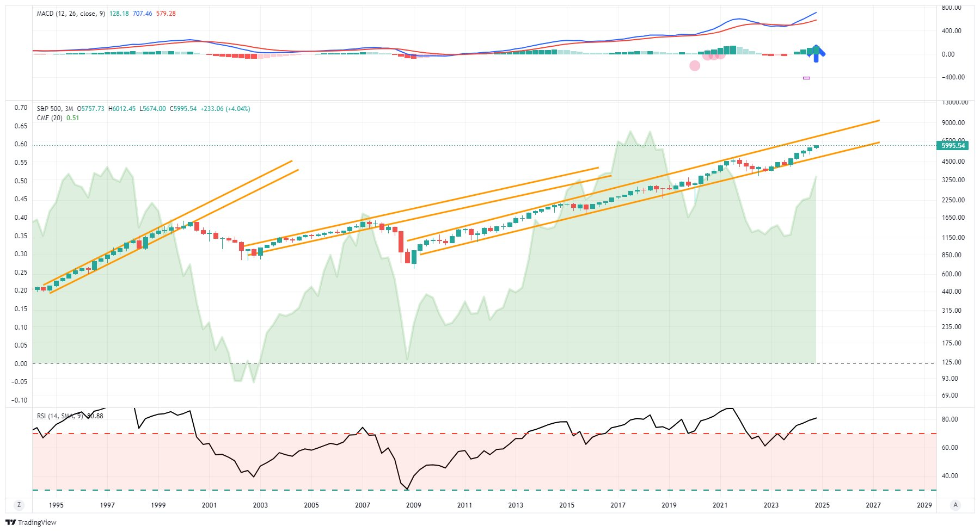Click the pink circle marker in MACD pane
Image resolution: width=980 pixels, height=532 pixels.
pos(695,66)
